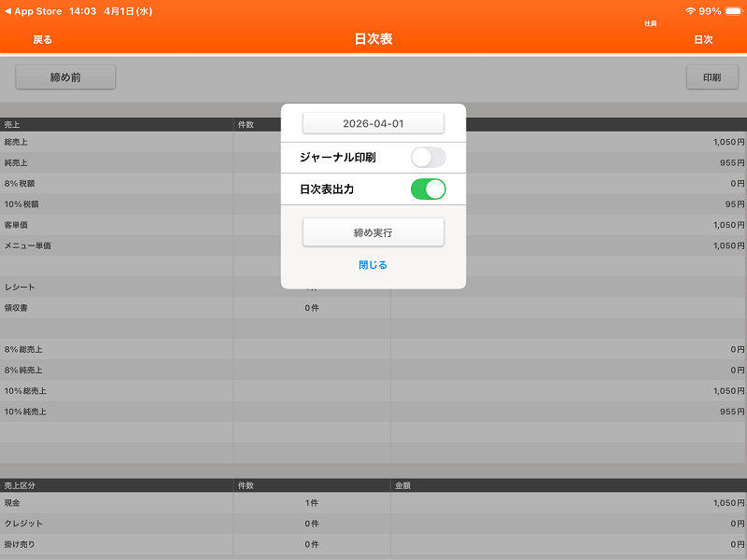Tap the battery indicator icon
Screen dimensions: 747x560
(733, 11)
